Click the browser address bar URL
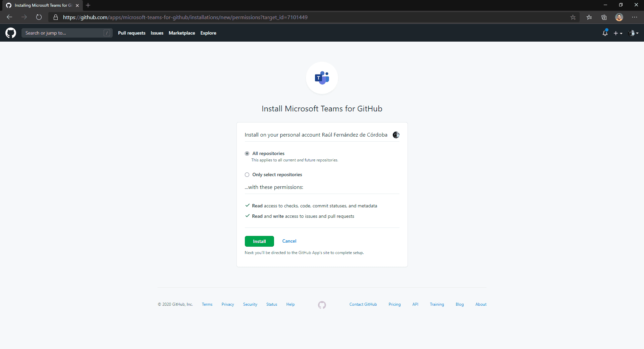644x349 pixels. [x=185, y=17]
